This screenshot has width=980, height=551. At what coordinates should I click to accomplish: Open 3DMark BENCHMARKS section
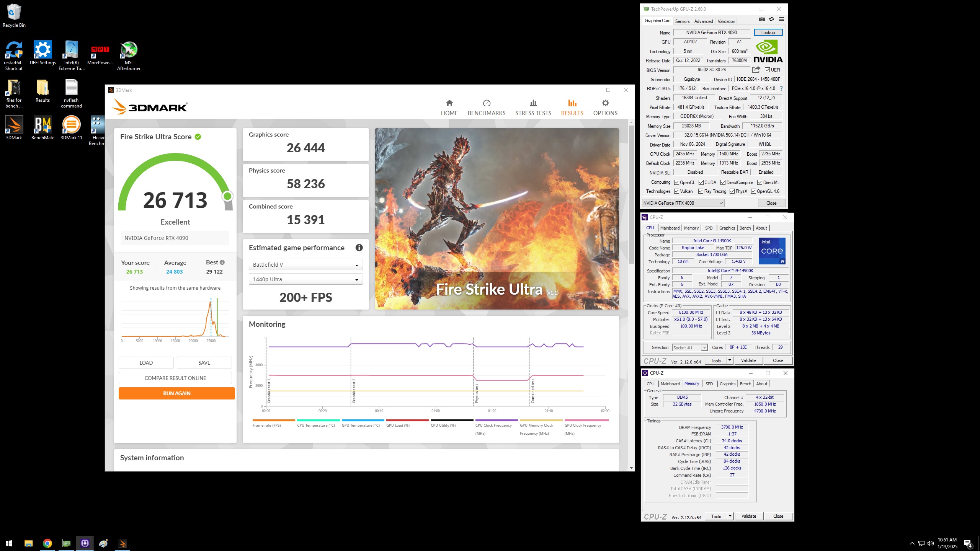487,108
